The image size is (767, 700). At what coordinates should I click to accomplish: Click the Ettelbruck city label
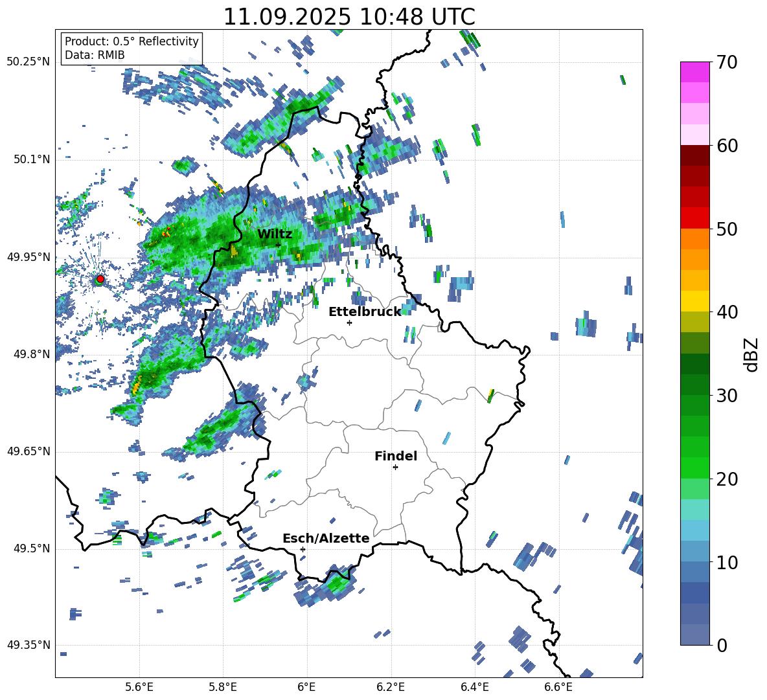click(365, 312)
